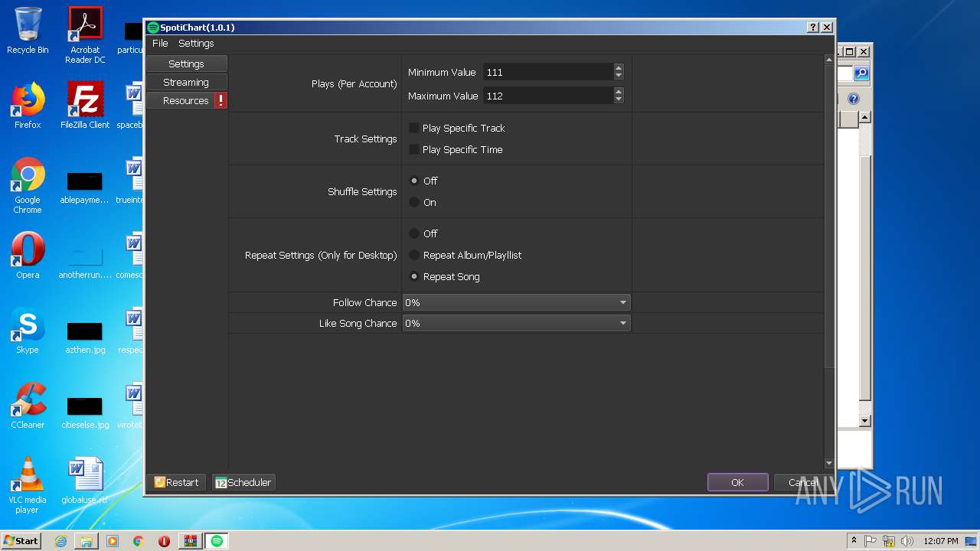Select Repeat Song radio button
The image size is (980, 551).
point(414,276)
